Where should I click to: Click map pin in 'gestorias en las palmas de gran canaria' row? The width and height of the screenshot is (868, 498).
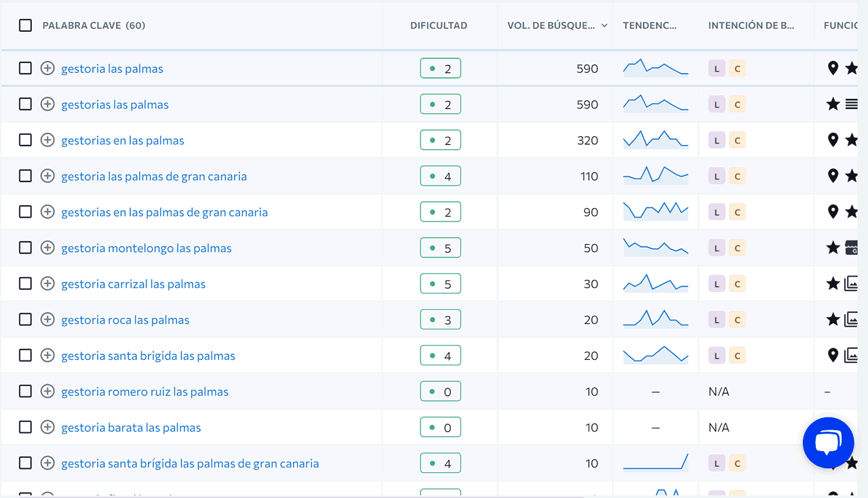point(833,212)
